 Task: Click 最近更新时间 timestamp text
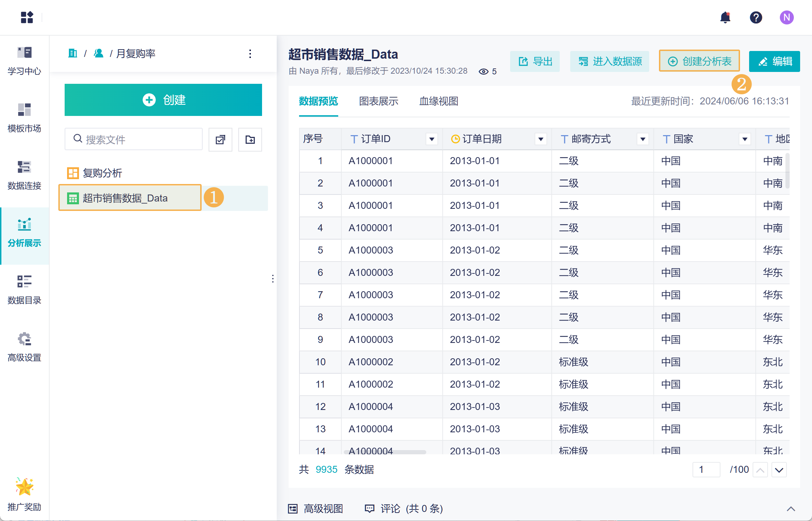[x=710, y=101]
